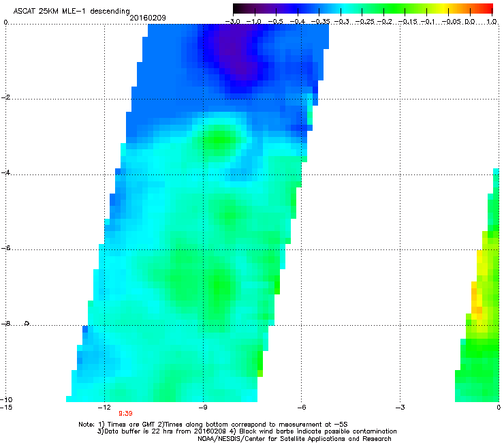The width and height of the screenshot is (504, 443).
Task: Click the color bar label -0.4
Action: pos(298,22)
